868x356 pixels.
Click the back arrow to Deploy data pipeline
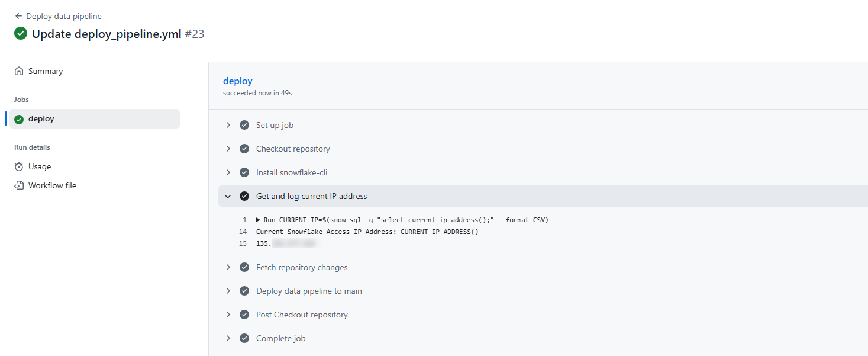18,16
